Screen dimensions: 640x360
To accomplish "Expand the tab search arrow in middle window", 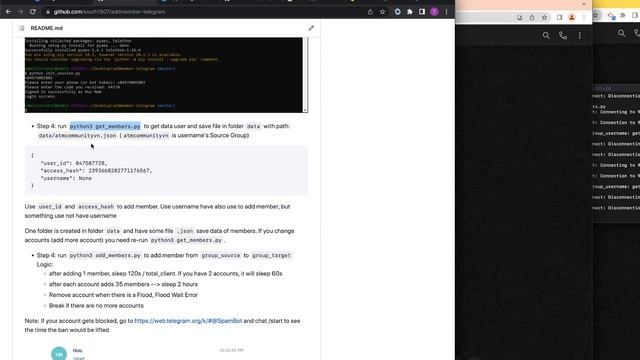I will [584, 4].
